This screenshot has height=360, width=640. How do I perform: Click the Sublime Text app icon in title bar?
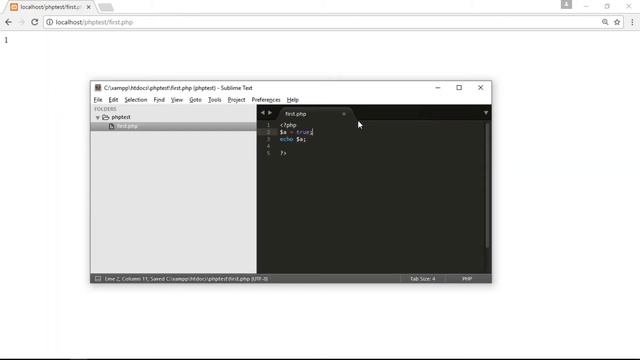coord(98,88)
